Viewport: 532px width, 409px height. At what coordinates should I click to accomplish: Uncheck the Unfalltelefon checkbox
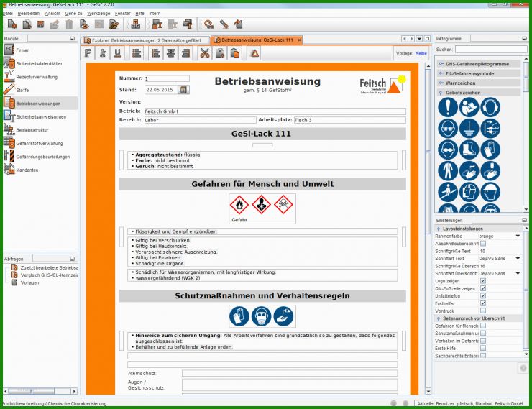click(483, 295)
